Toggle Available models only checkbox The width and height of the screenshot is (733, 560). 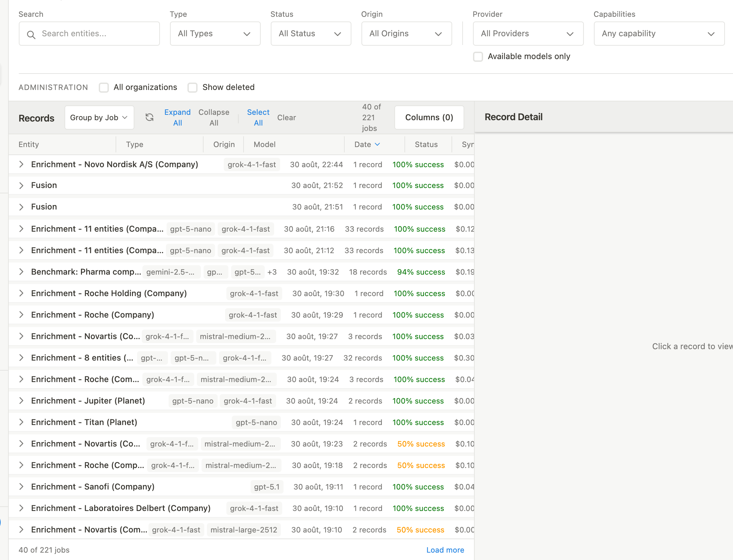point(478,56)
